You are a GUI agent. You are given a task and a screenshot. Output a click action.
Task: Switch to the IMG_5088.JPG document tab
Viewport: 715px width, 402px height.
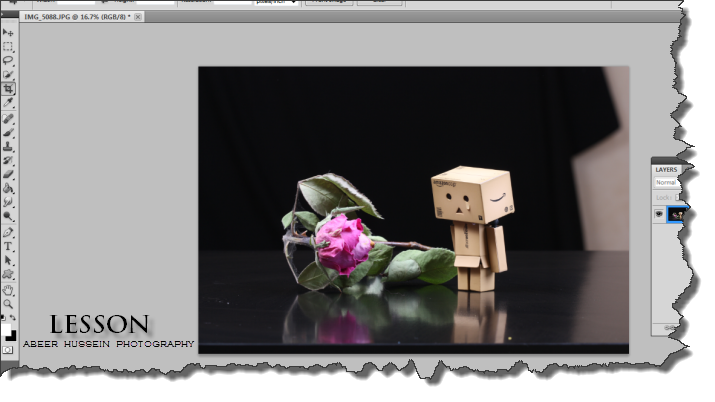click(77, 16)
